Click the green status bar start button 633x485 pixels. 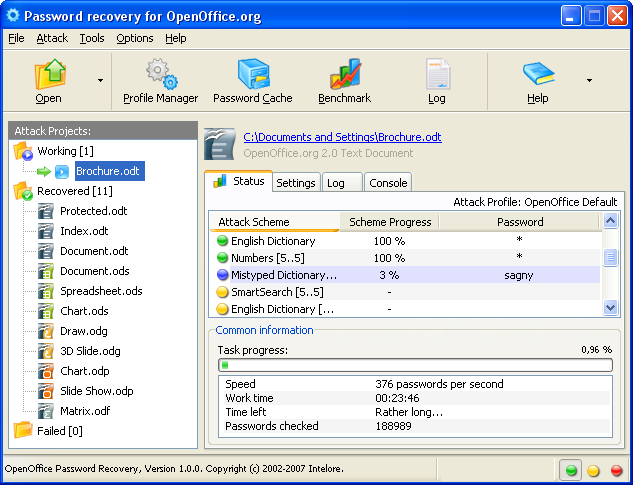(x=571, y=470)
